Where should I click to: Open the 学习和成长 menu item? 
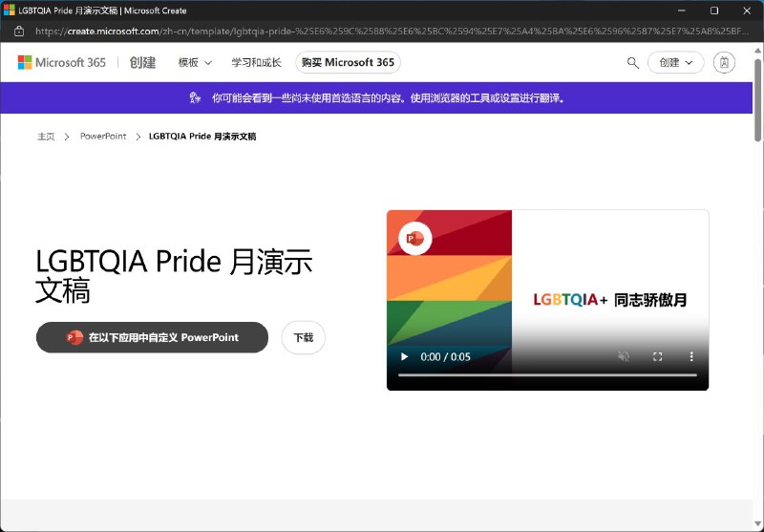point(256,63)
